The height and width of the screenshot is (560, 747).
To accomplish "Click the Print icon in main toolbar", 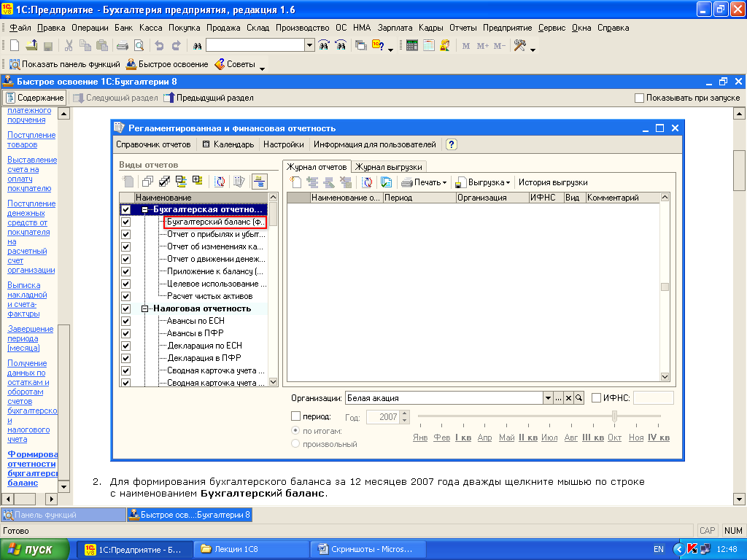I will tap(123, 46).
